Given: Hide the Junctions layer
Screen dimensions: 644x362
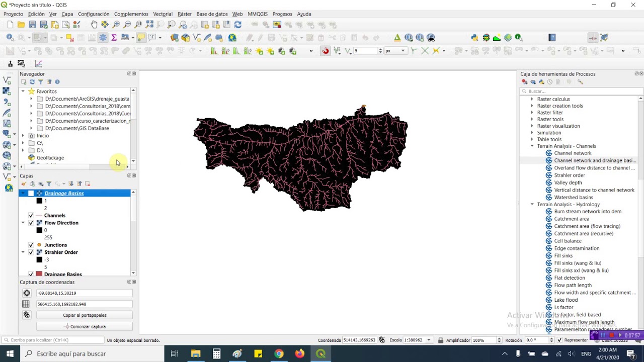Looking at the screenshot, I should click(x=31, y=245).
